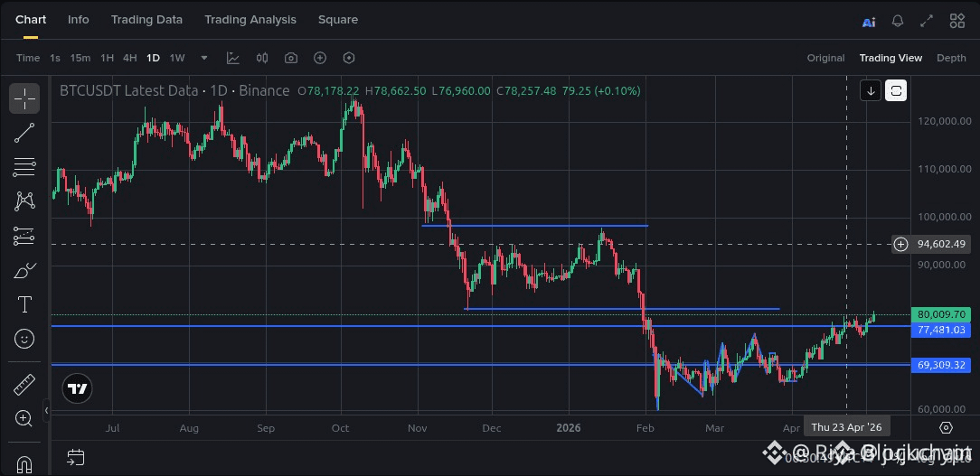The image size is (980, 476).
Task: Select the ruler measure tool
Action: pos(24,385)
